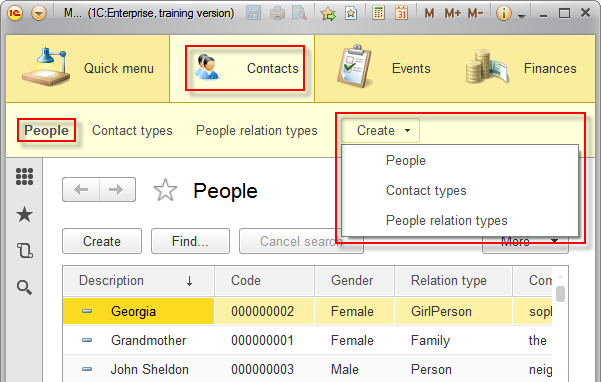Click the Georgia row item icon

(x=87, y=311)
